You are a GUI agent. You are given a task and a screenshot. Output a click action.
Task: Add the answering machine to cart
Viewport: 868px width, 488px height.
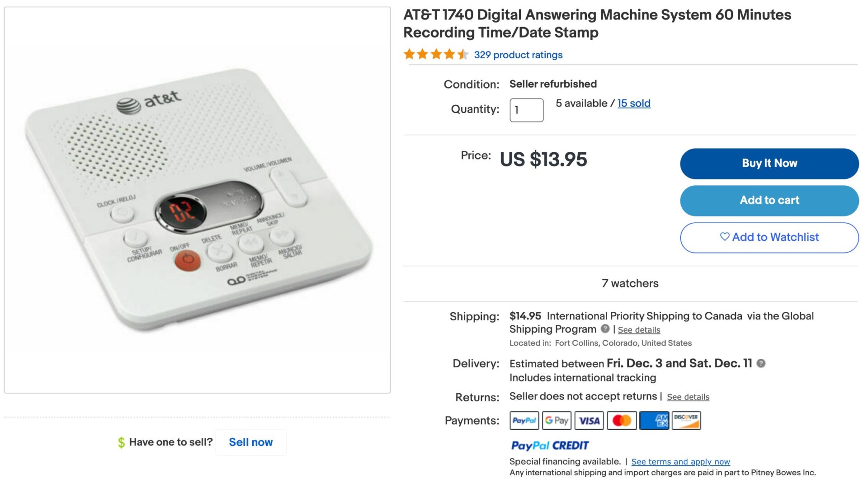point(769,200)
